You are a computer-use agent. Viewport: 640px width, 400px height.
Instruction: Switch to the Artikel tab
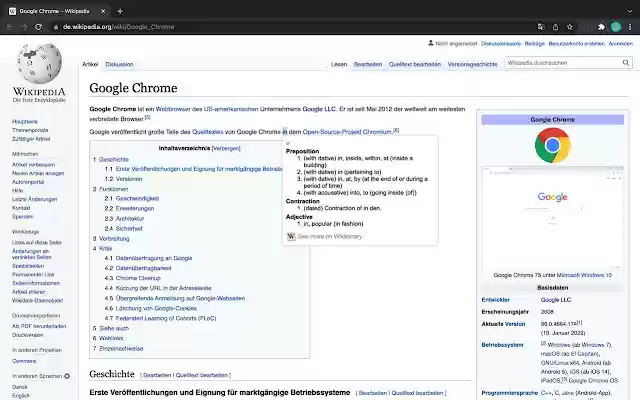90,64
